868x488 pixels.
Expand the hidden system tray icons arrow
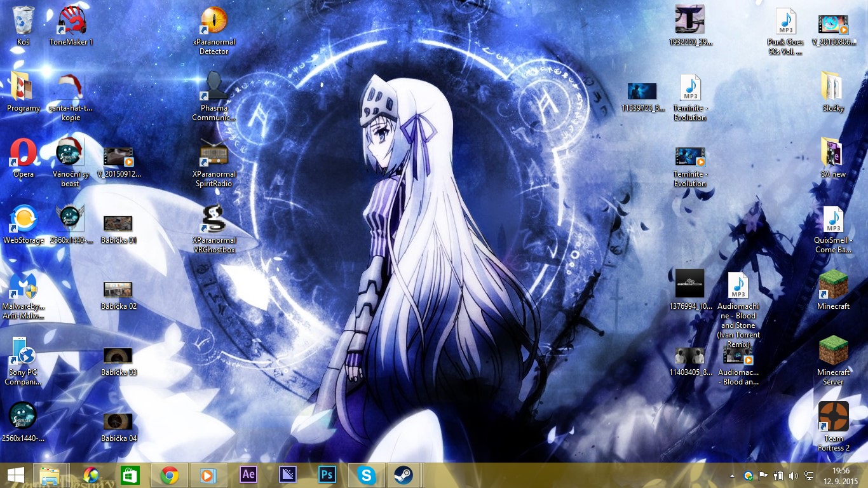[732, 475]
